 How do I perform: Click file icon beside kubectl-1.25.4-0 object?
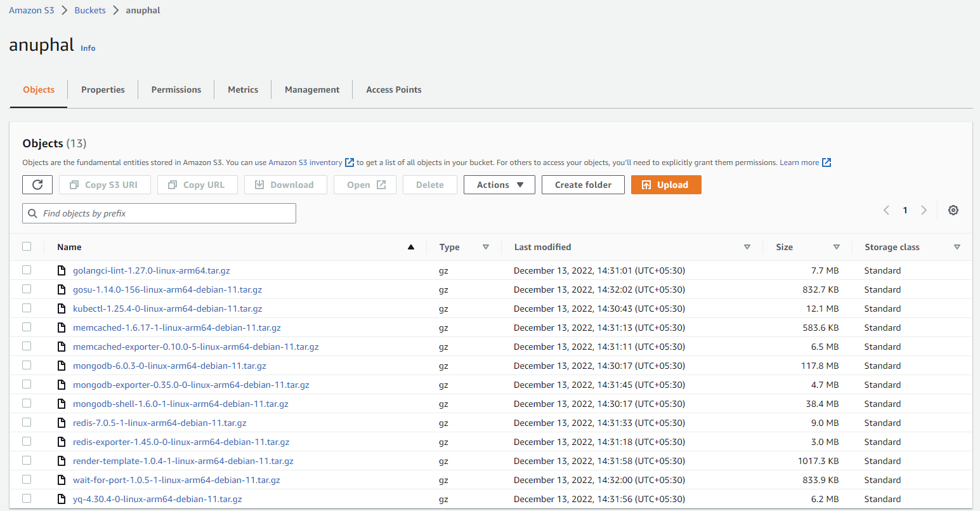click(x=62, y=309)
